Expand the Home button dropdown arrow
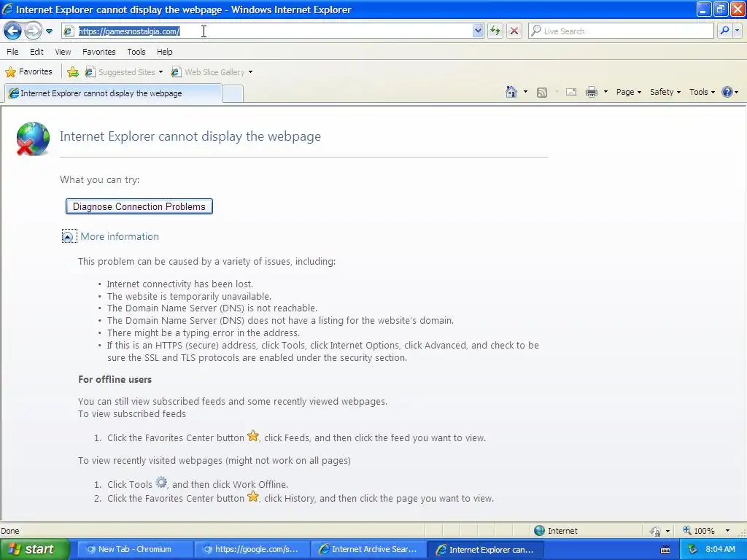The image size is (747, 560). pos(525,92)
